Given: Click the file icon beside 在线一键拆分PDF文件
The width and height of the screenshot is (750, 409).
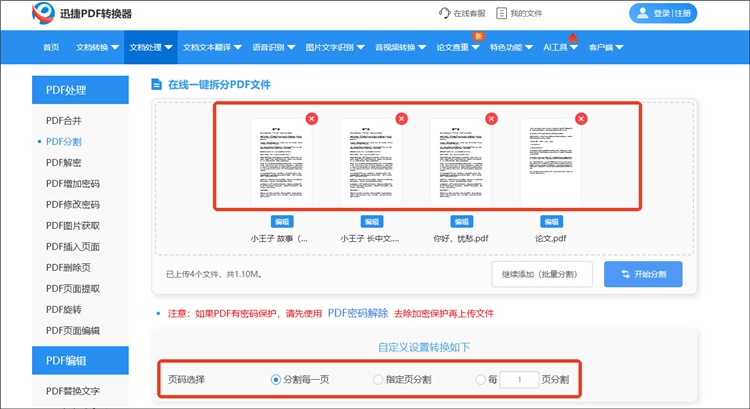Looking at the screenshot, I should (156, 86).
